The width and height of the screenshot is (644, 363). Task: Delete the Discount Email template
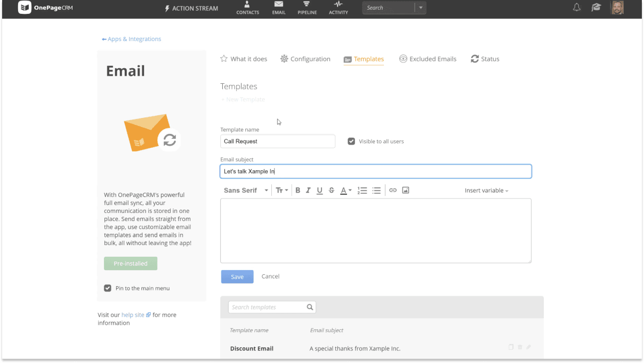pyautogui.click(x=520, y=347)
